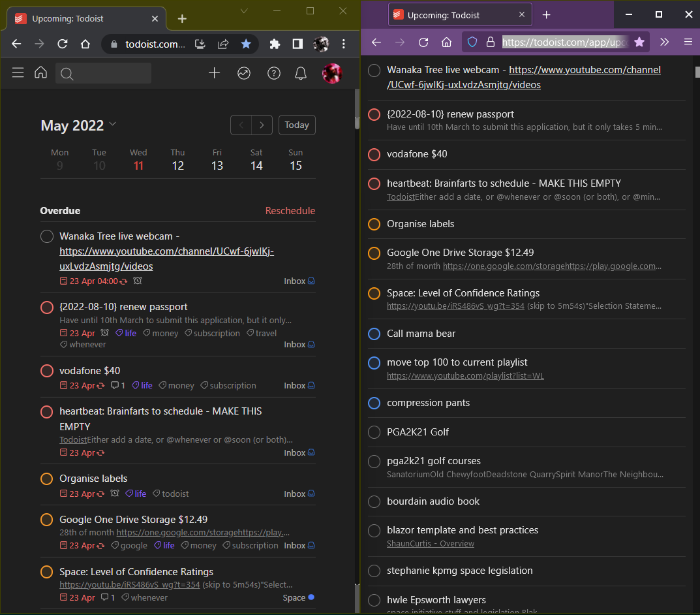
Task: Click 23 Apr due date on heartbeat task
Action: 82,453
